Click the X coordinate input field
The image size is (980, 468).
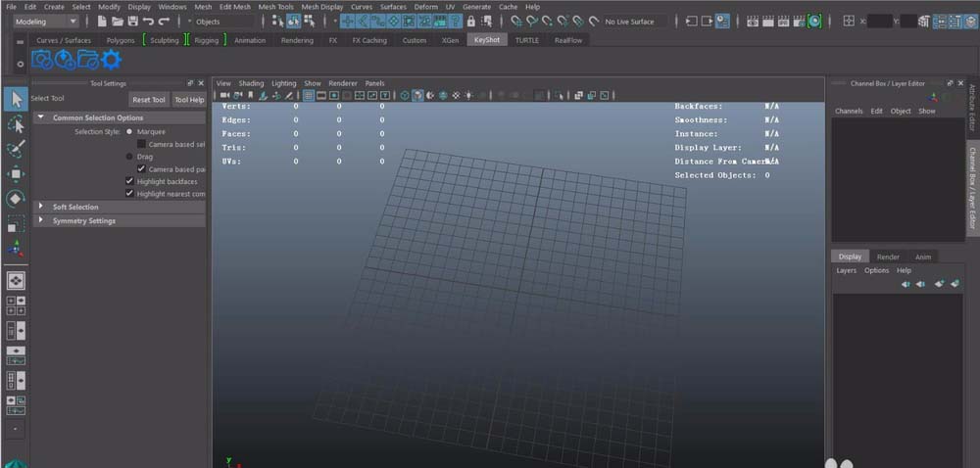(880, 22)
